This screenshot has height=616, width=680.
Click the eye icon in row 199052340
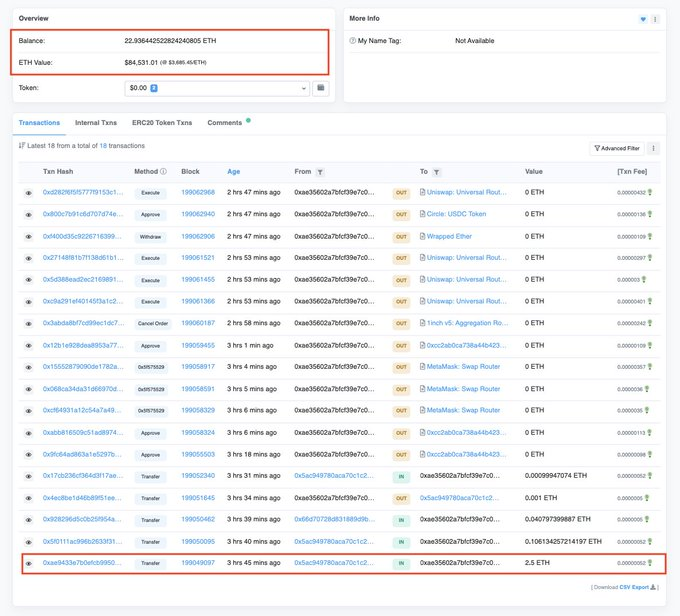[29, 476]
